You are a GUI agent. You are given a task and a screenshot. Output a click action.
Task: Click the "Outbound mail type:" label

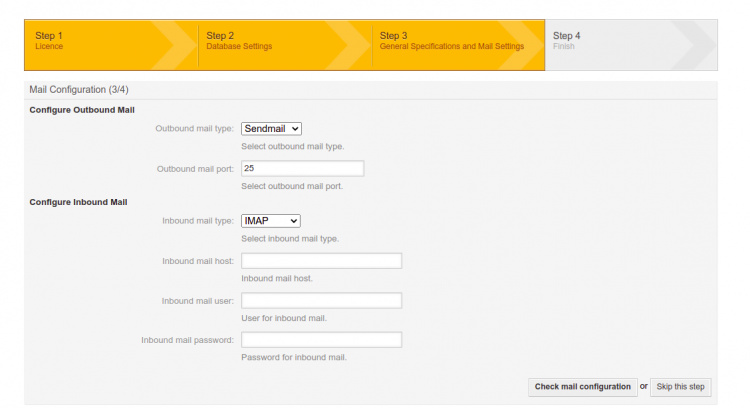[x=194, y=129]
